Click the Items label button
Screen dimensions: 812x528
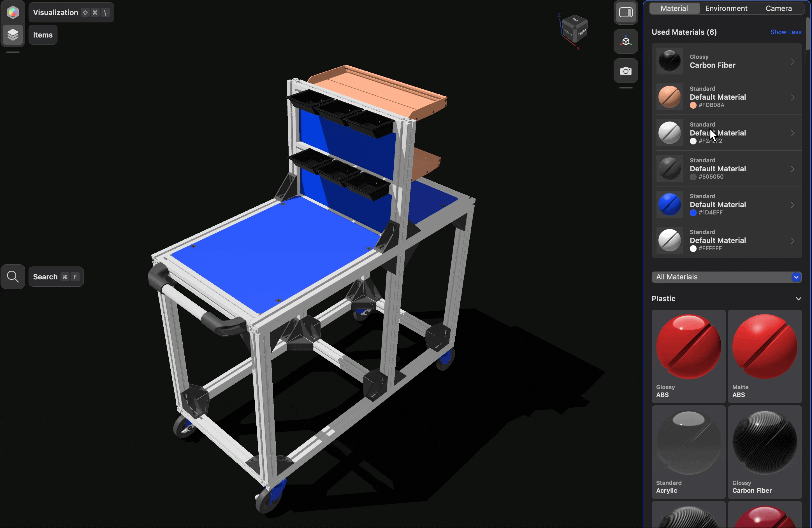coord(43,35)
